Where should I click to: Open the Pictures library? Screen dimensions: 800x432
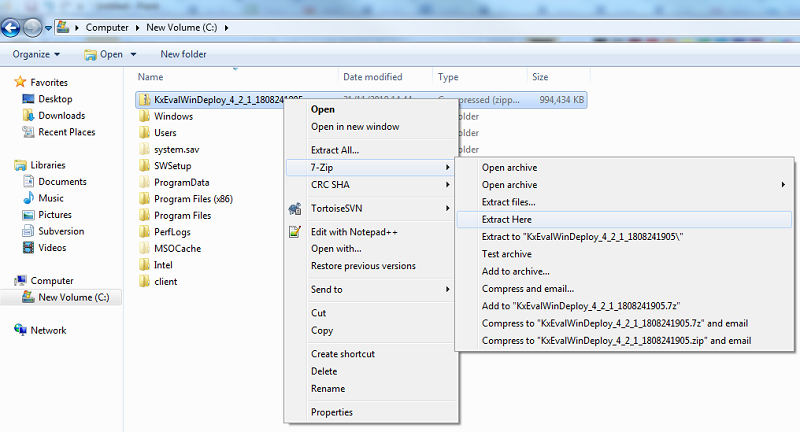pyautogui.click(x=55, y=215)
